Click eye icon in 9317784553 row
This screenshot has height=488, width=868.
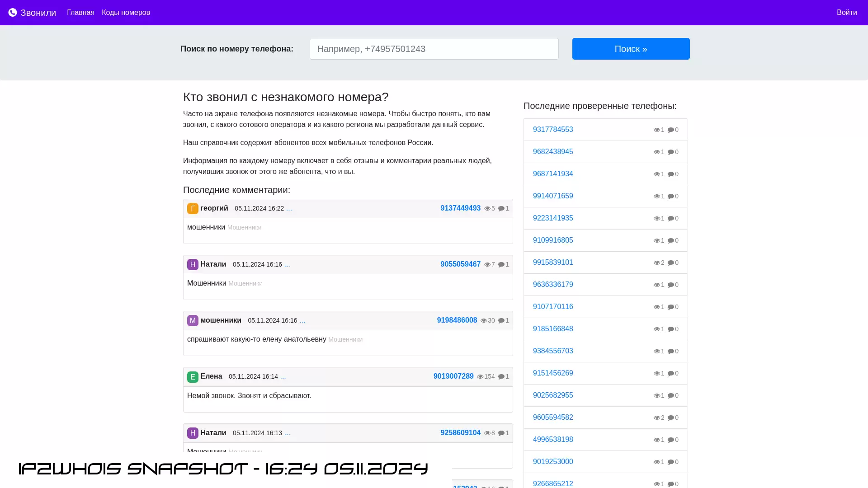click(x=656, y=130)
